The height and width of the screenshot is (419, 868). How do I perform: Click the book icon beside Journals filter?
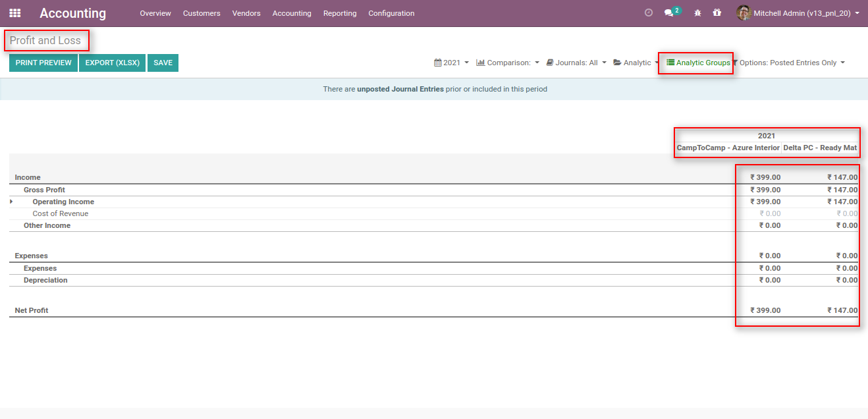tap(548, 62)
